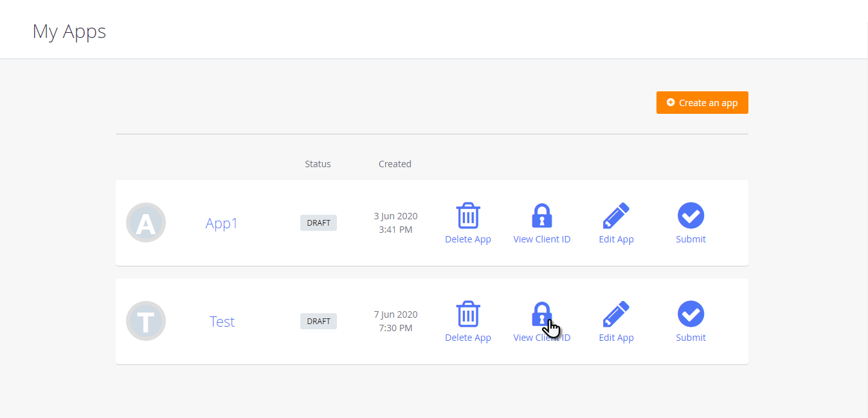The height and width of the screenshot is (418, 868).
Task: Click the trash icon for App1
Action: 468,215
